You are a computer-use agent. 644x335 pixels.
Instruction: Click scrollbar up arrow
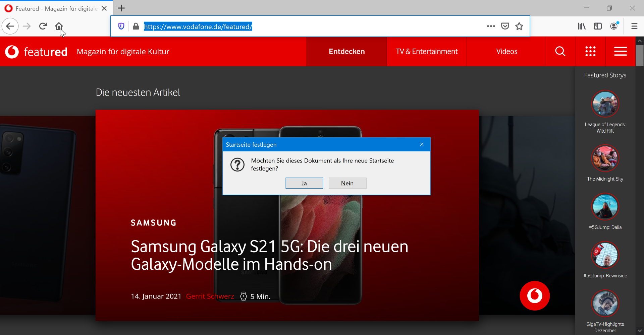[x=640, y=41]
